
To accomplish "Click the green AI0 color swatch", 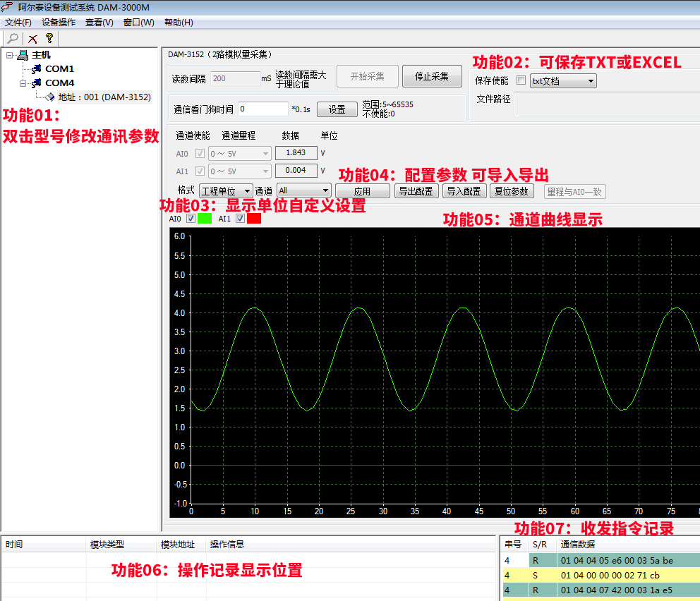I will 205,219.
